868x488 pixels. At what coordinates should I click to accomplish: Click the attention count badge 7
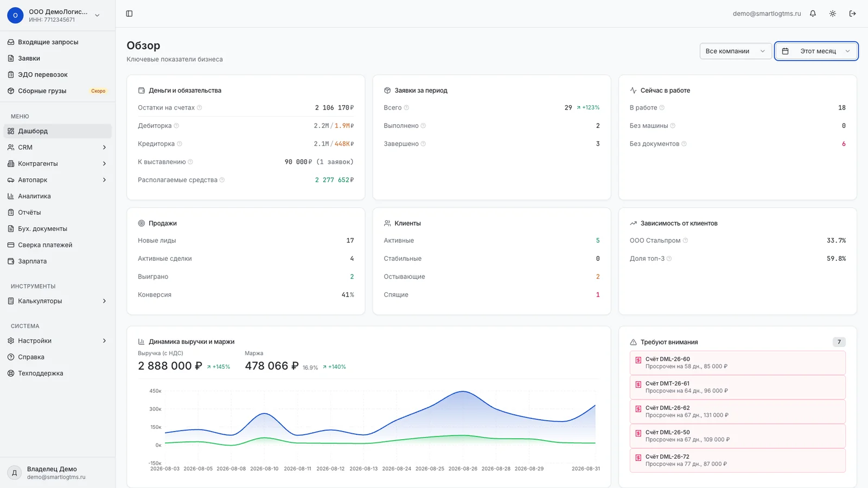click(x=839, y=342)
